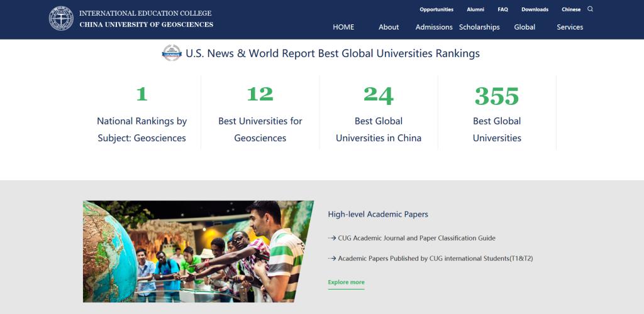Open the About menu

389,27
